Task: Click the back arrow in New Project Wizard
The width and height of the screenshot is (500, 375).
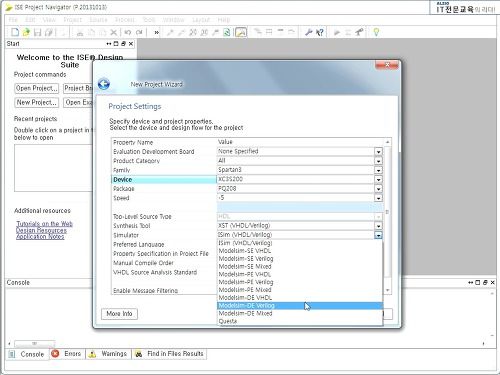Action: [104, 84]
